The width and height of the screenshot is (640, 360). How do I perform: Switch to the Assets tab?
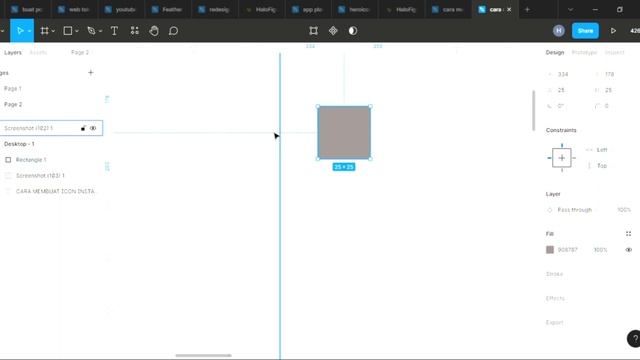coord(38,53)
